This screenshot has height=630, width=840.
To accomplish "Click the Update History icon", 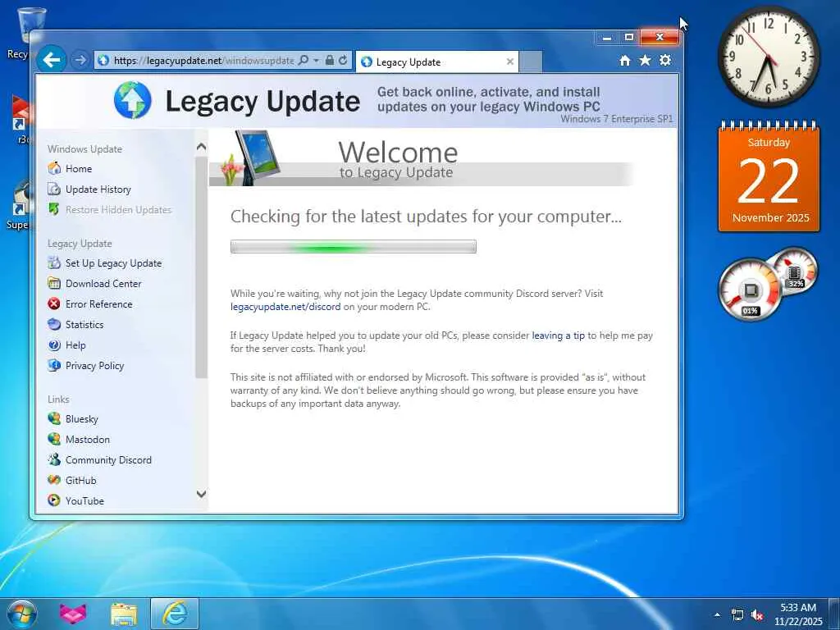I will point(54,189).
